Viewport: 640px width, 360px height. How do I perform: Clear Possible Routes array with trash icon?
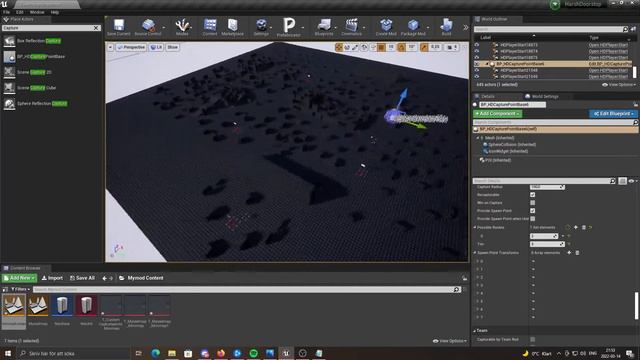tap(584, 227)
